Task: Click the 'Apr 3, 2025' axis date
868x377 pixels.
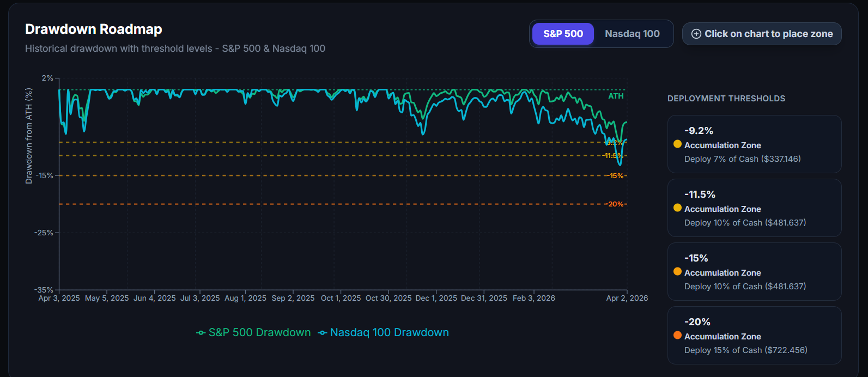Action: tap(59, 298)
